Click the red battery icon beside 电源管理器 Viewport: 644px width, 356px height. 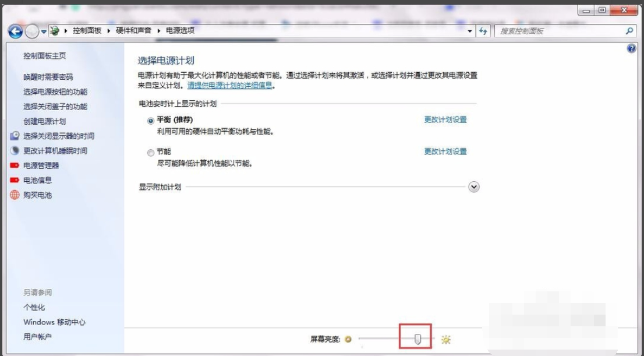point(15,165)
